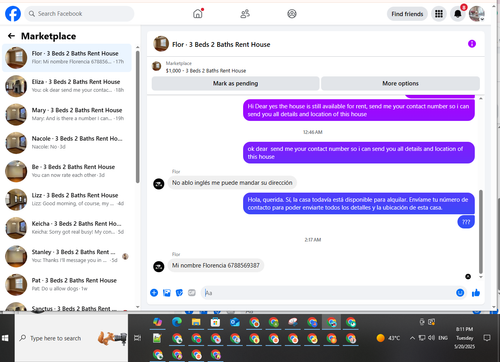The width and height of the screenshot is (500, 362).
Task: Open the Eliza conversation
Action: click(x=67, y=86)
